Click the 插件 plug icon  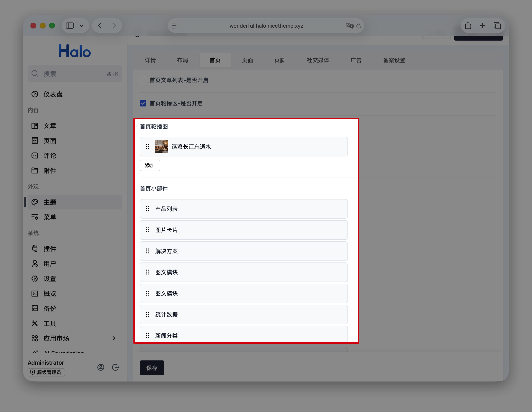pos(35,249)
